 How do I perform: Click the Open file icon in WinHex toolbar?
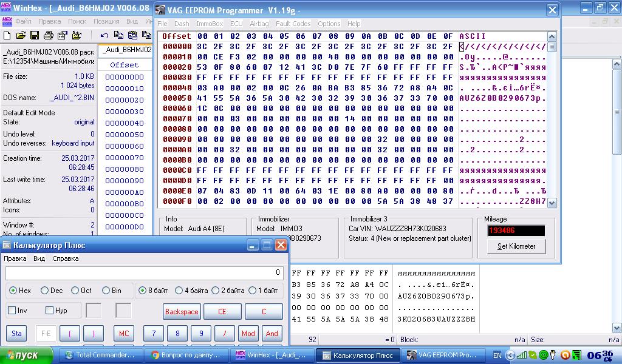[x=21, y=36]
